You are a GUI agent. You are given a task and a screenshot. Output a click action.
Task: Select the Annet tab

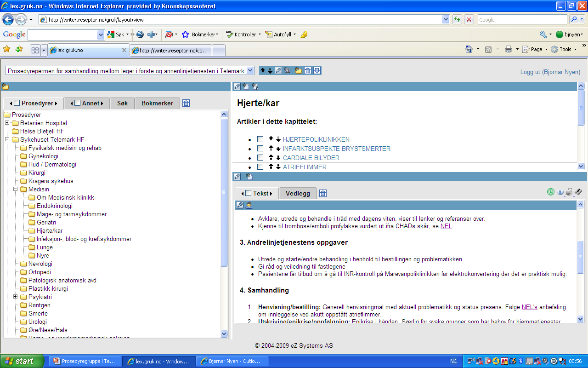(87, 103)
